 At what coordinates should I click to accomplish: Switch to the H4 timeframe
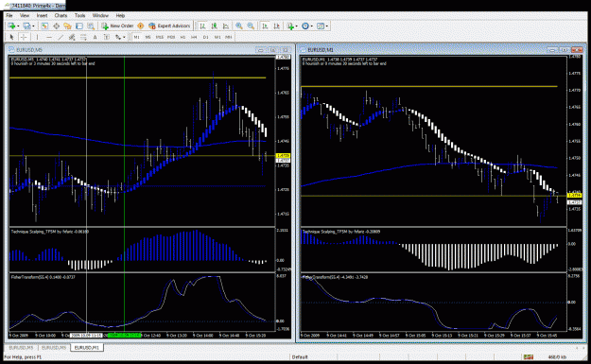pyautogui.click(x=194, y=37)
